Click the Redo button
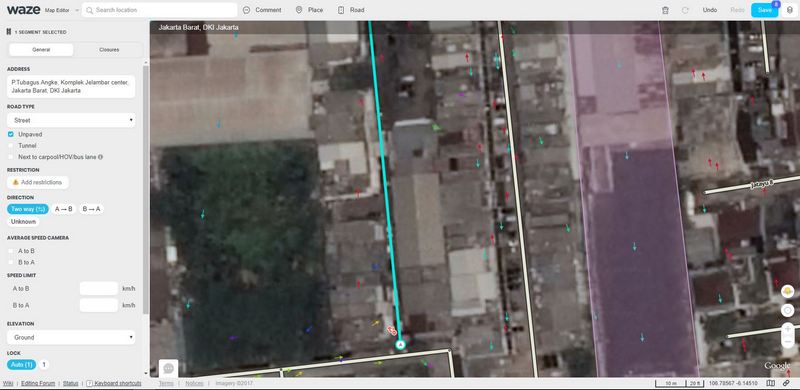The height and width of the screenshot is (390, 800). click(737, 10)
